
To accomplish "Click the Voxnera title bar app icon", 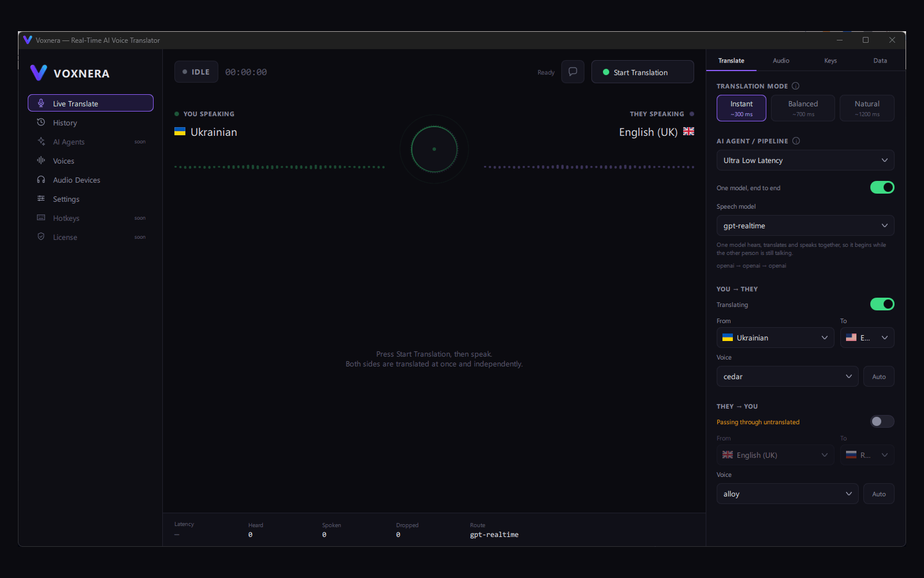I will pos(27,40).
